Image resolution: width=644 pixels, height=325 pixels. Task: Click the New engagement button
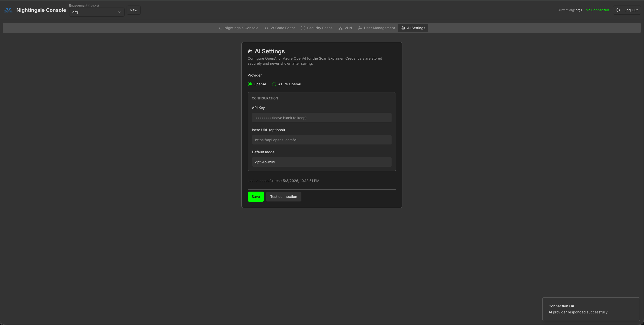(133, 10)
